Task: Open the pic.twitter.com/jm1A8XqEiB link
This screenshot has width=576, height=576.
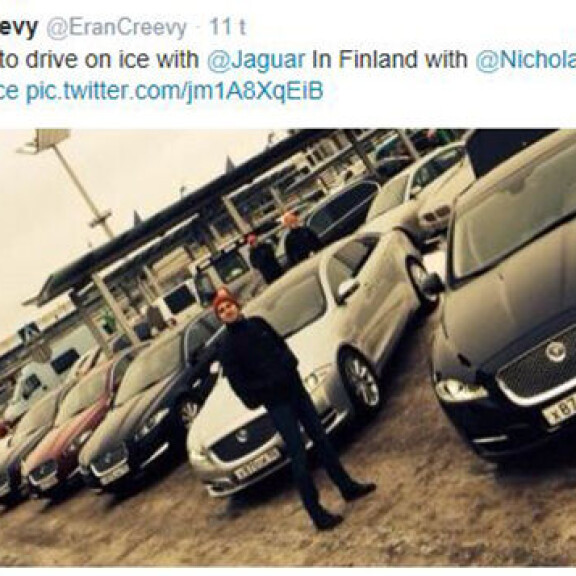Action: pos(174,92)
